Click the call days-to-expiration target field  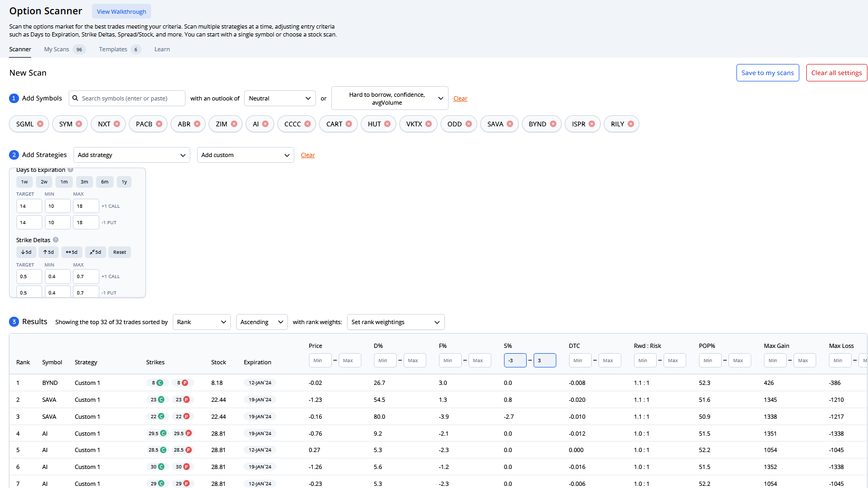coord(29,206)
